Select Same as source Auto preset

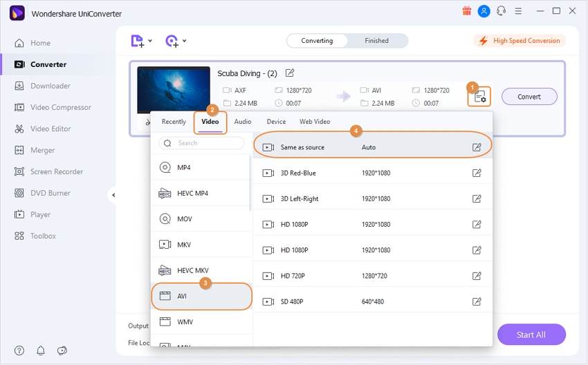(x=372, y=145)
